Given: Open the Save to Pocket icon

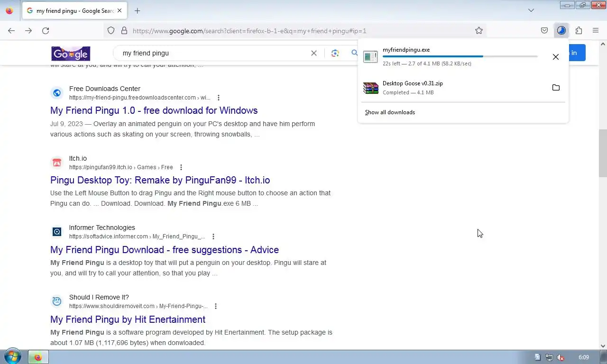Looking at the screenshot, I should [x=544, y=31].
